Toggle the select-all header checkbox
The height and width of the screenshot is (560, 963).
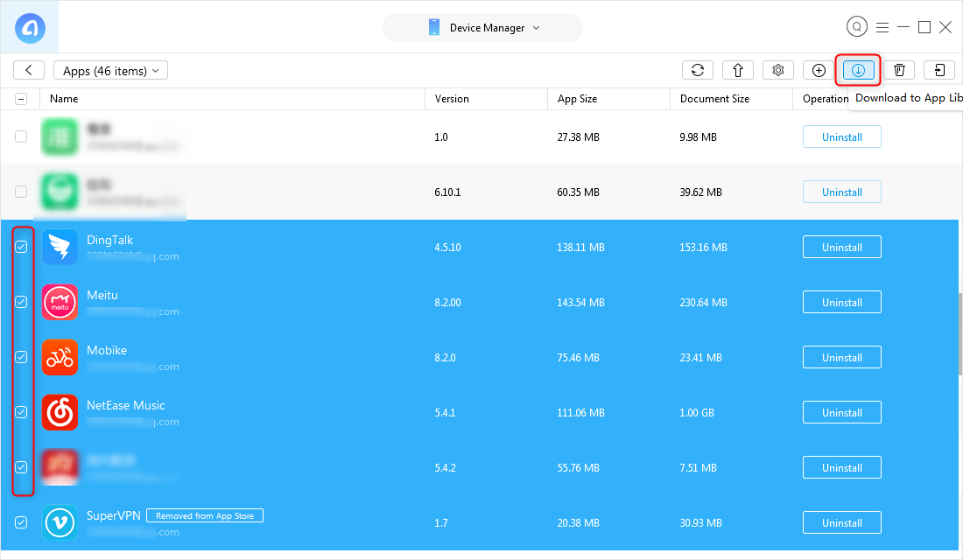coord(21,99)
